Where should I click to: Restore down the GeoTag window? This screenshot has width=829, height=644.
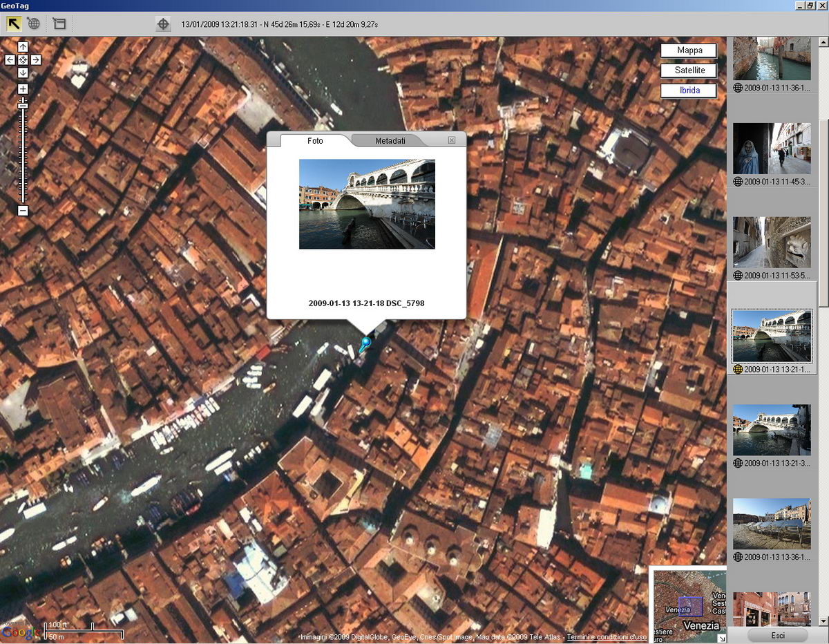810,6
